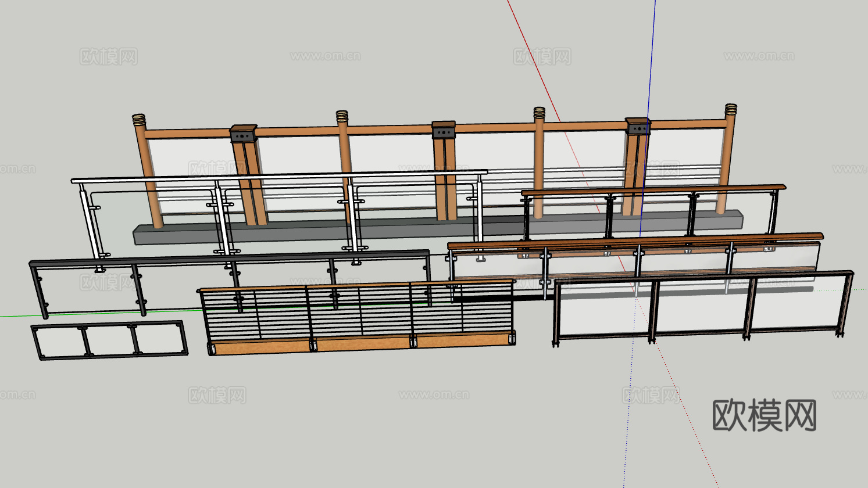Click the middle square post's black cap
Image resolution: width=868 pixels, height=488 pixels.
tap(444, 132)
